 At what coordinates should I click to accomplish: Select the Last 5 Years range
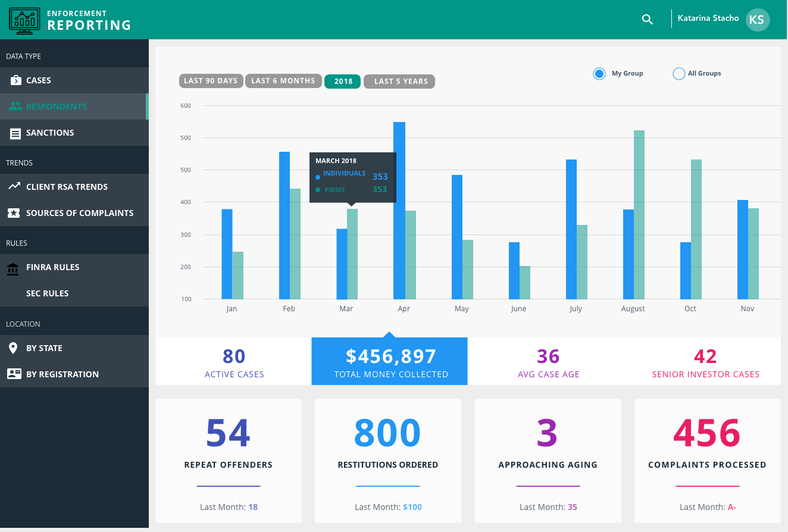(x=399, y=82)
